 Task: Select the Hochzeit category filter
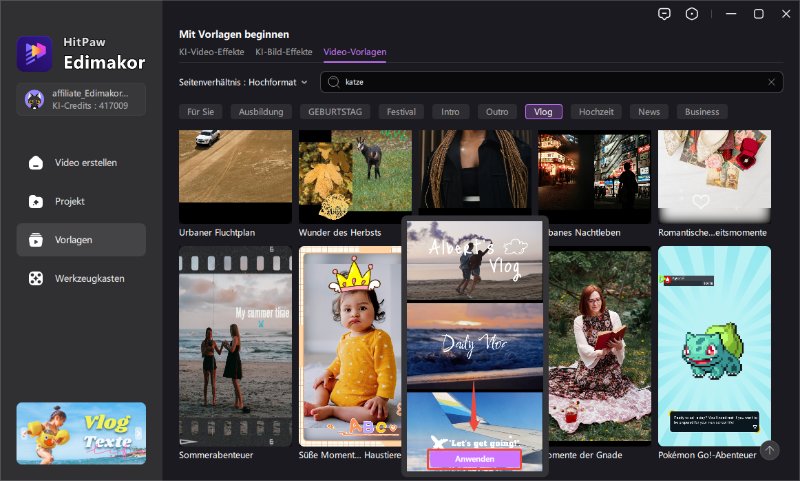click(x=597, y=112)
